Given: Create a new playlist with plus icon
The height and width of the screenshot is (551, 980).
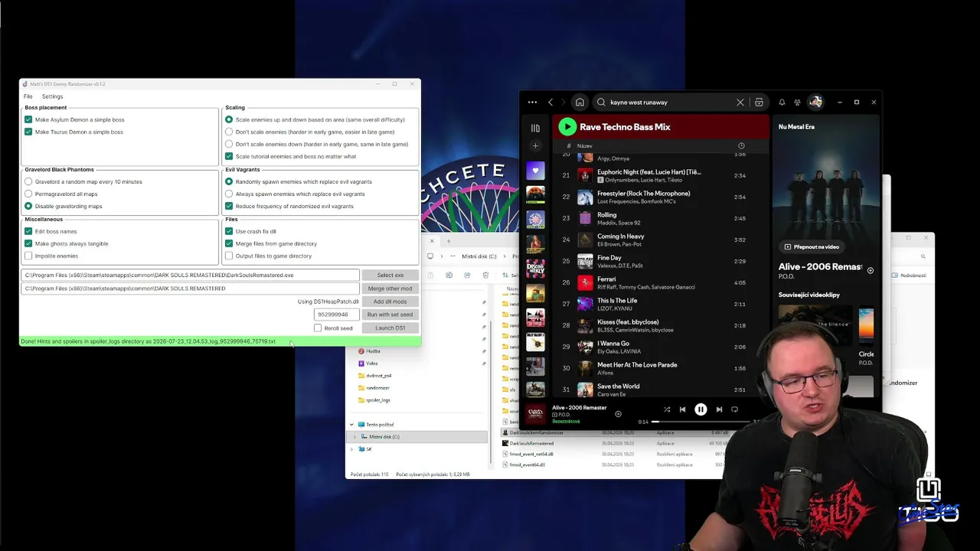Looking at the screenshot, I should [x=535, y=145].
